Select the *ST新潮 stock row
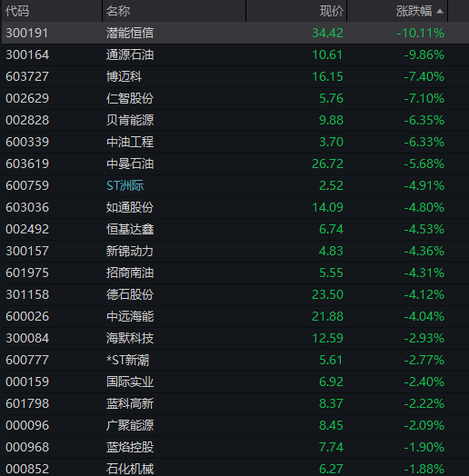469x476 pixels. (235, 360)
